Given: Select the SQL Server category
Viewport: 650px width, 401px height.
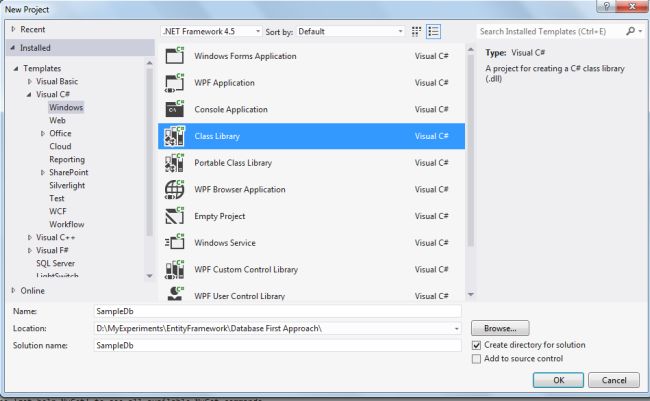Looking at the screenshot, I should point(55,263).
